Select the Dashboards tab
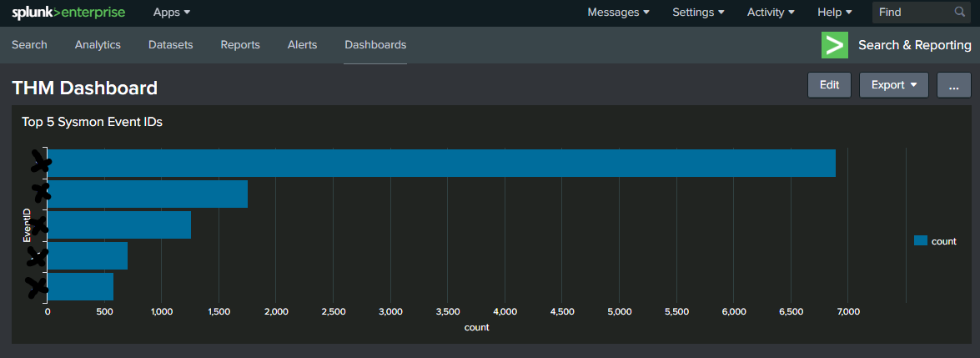Image resolution: width=980 pixels, height=358 pixels. coord(375,45)
